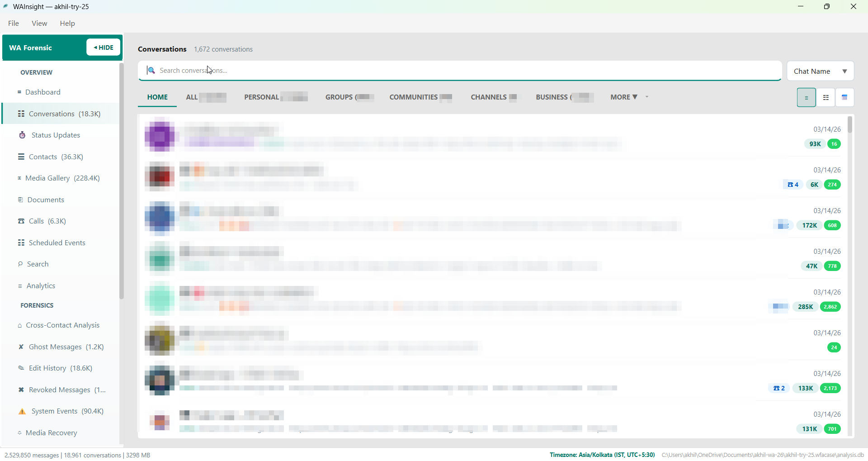
Task: Click the Documents icon in sidebar
Action: [x=20, y=200]
